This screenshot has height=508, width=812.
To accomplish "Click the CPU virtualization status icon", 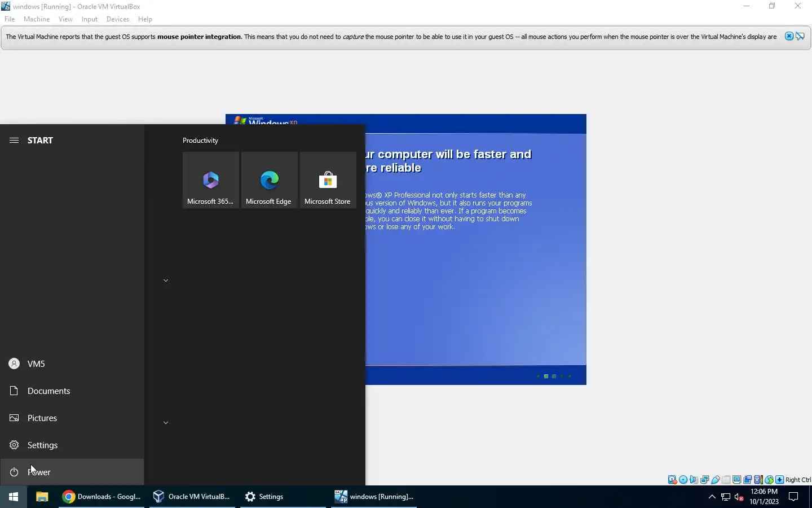I will point(758,480).
